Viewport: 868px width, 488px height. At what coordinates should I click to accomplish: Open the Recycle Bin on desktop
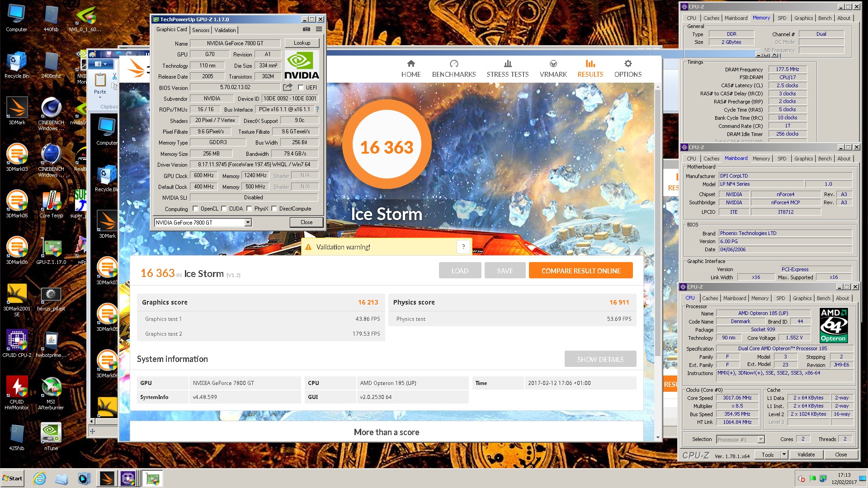(17, 64)
